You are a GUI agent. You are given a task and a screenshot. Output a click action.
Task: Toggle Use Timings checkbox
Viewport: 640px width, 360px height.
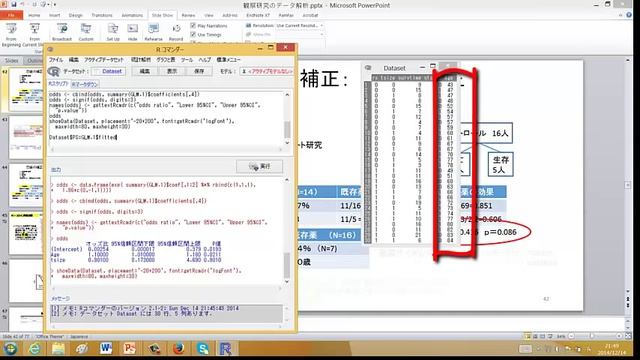193,35
